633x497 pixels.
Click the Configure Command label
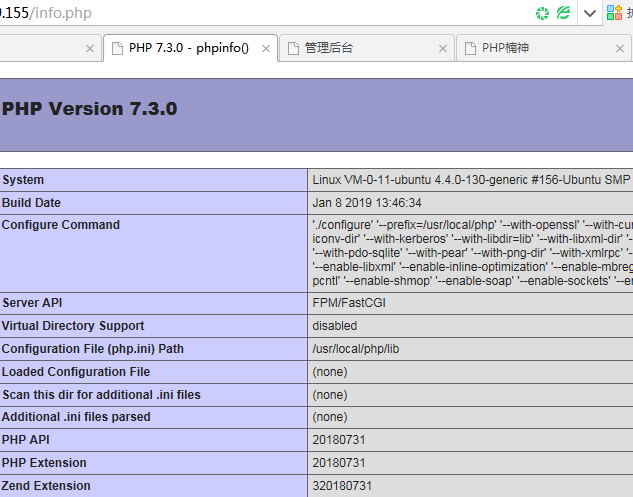point(61,225)
